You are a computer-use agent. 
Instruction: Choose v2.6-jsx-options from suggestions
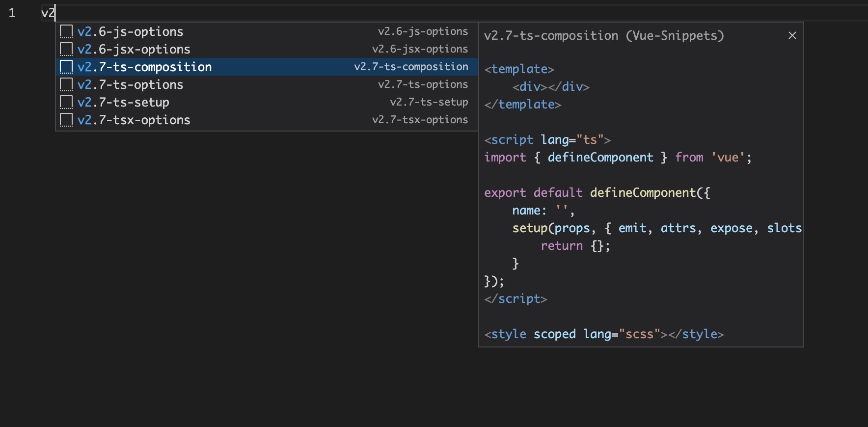(134, 50)
